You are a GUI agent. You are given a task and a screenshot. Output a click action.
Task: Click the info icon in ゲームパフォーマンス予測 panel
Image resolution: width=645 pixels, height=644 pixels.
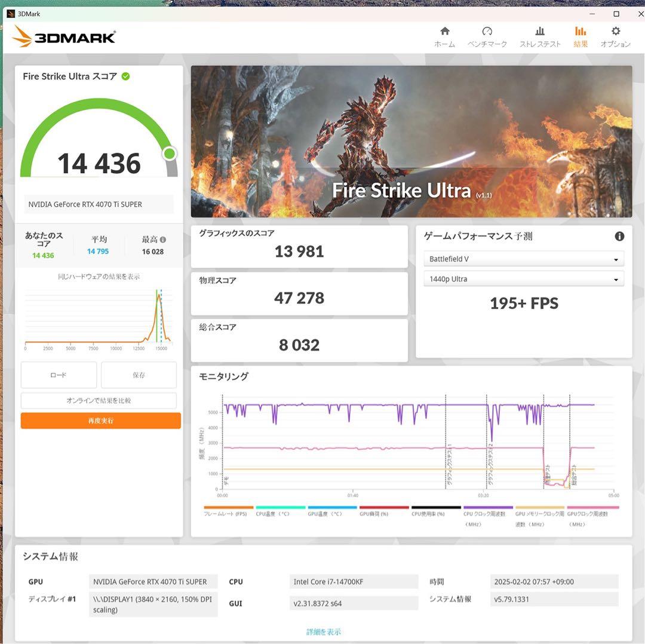619,237
